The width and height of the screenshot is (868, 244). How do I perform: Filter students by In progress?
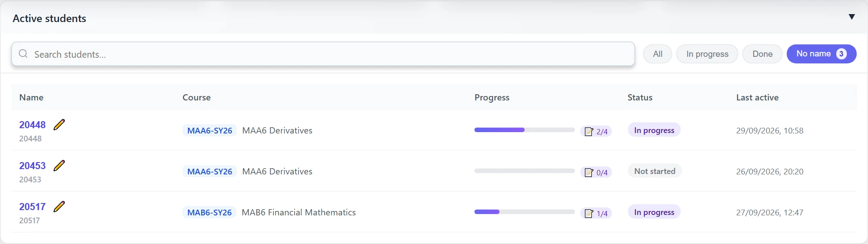[707, 54]
